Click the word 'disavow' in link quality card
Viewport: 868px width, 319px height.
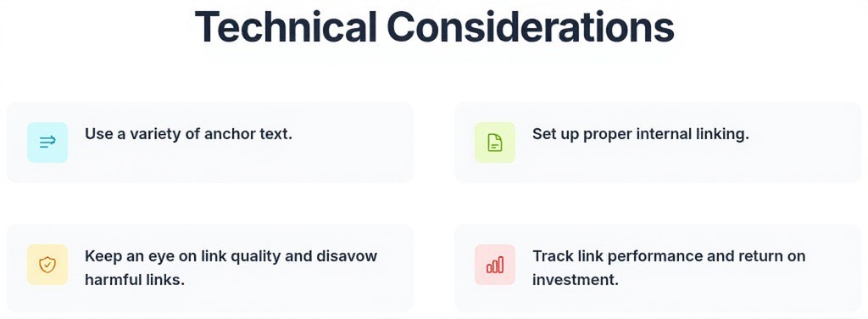347,256
